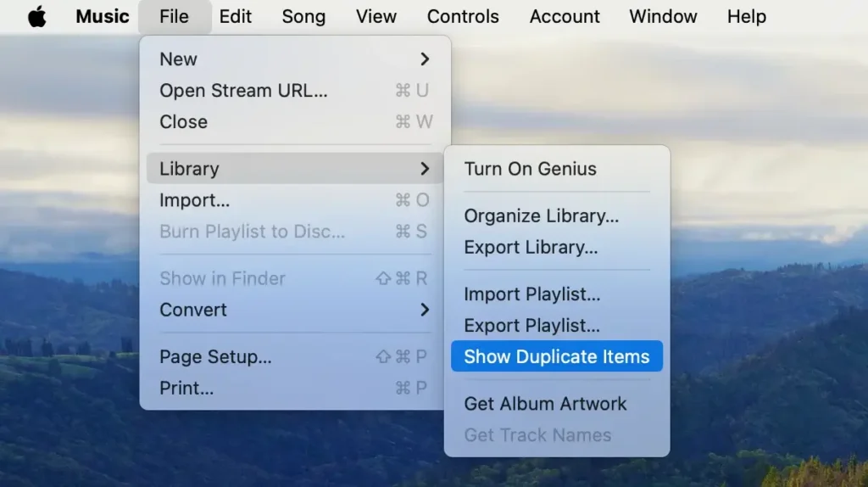868x487 pixels.
Task: Open the Music app menu
Action: (103, 17)
